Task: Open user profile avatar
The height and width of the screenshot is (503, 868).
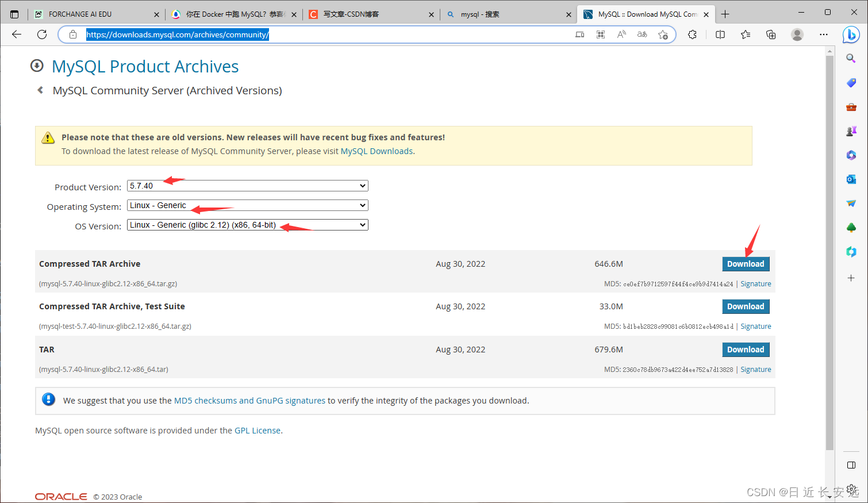Action: (797, 34)
